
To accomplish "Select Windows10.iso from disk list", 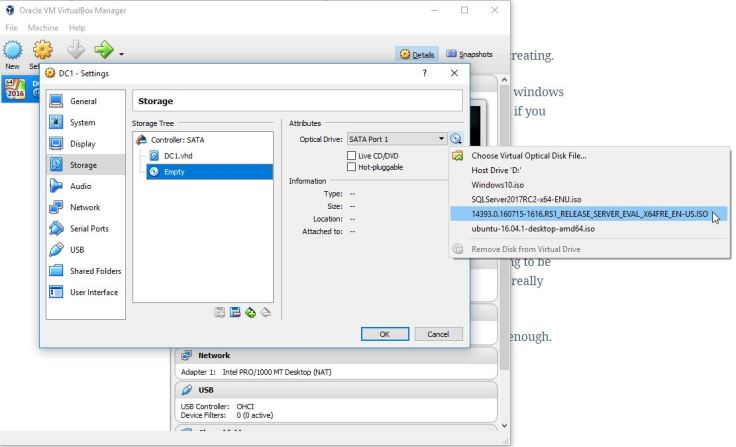I will pos(589,185).
